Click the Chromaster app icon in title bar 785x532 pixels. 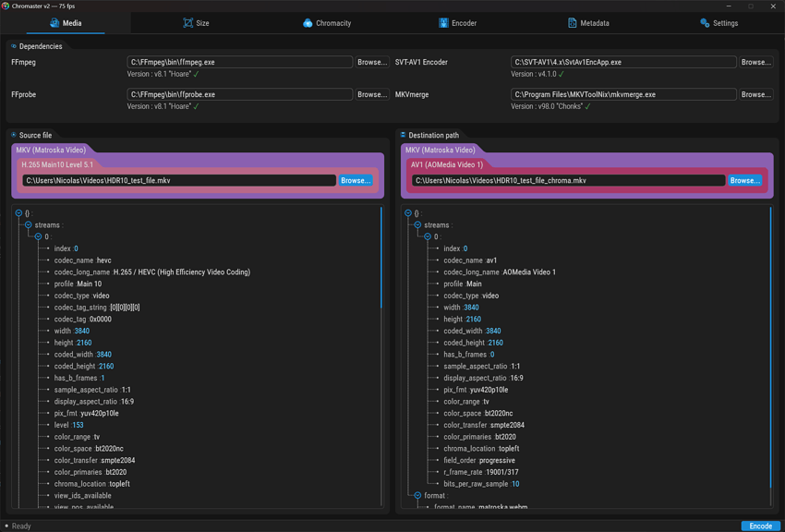click(x=6, y=6)
